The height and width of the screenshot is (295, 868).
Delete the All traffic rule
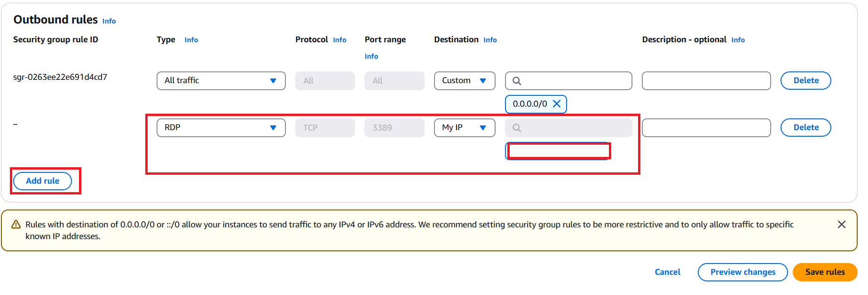coord(805,81)
